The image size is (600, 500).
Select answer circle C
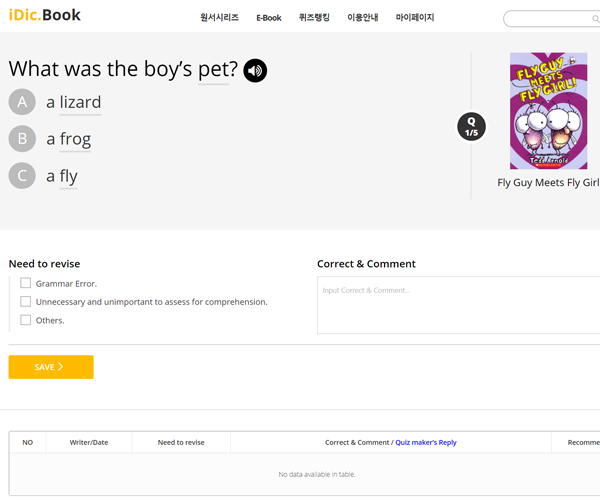pos(22,176)
